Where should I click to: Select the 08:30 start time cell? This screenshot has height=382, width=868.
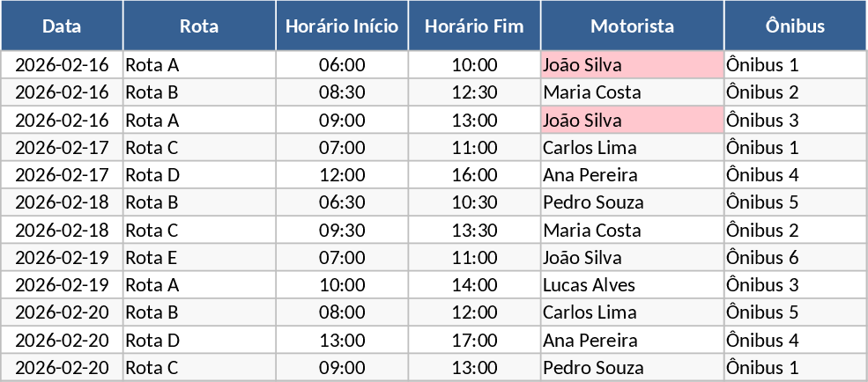[342, 92]
